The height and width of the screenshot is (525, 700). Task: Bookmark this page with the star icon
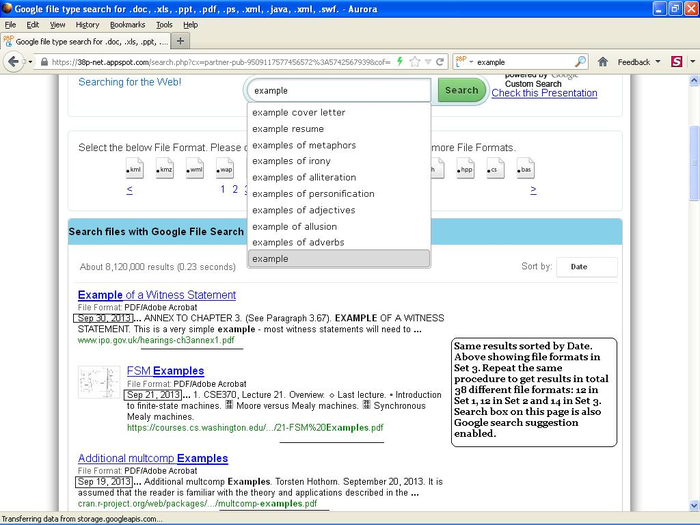click(415, 62)
